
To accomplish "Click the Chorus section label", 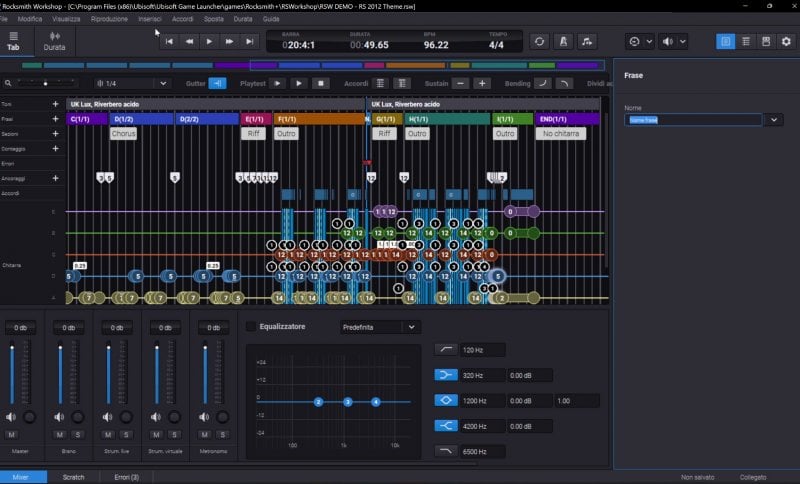I will pyautogui.click(x=123, y=133).
